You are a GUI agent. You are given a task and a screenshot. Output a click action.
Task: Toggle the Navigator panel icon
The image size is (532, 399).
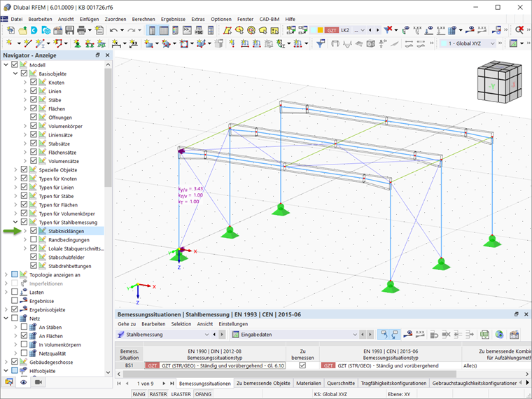click(152, 30)
